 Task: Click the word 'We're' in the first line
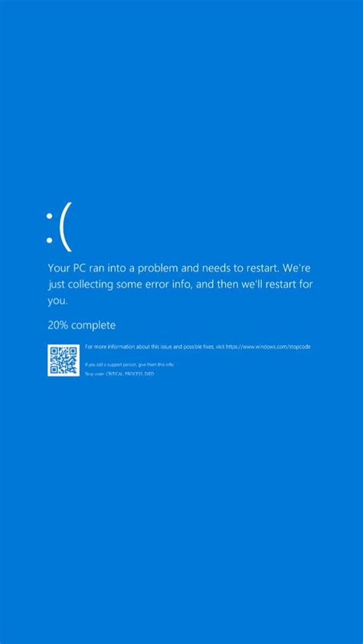click(x=297, y=268)
